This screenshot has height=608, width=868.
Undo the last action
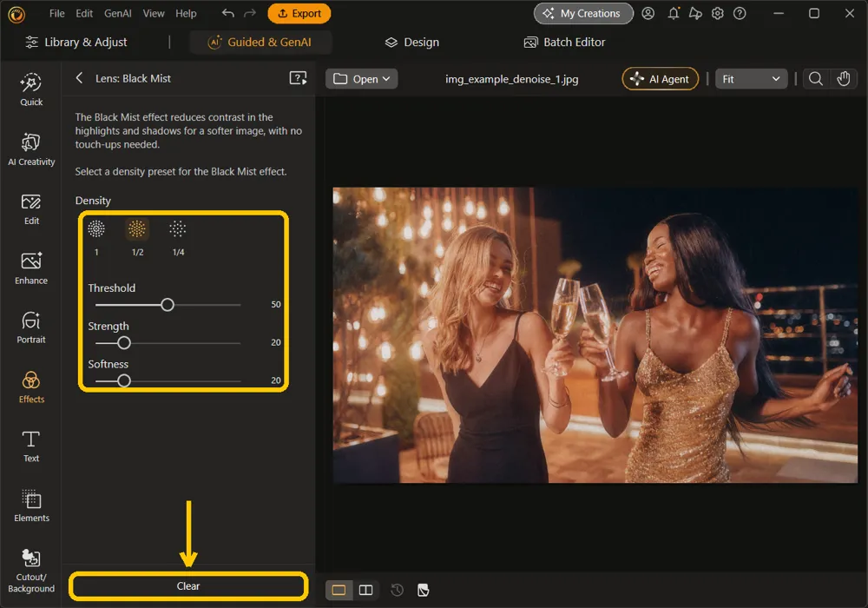[227, 13]
